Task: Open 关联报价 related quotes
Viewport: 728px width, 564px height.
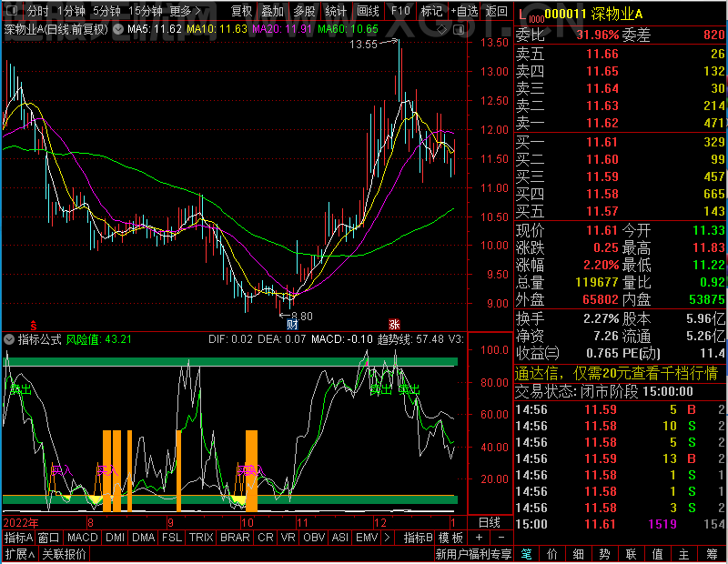Action: 64,554
